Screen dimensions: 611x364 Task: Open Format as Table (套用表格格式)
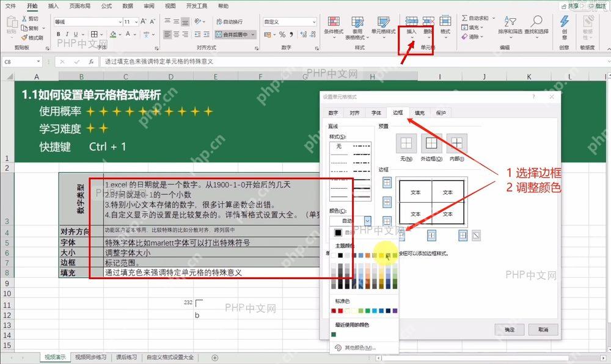point(357,28)
